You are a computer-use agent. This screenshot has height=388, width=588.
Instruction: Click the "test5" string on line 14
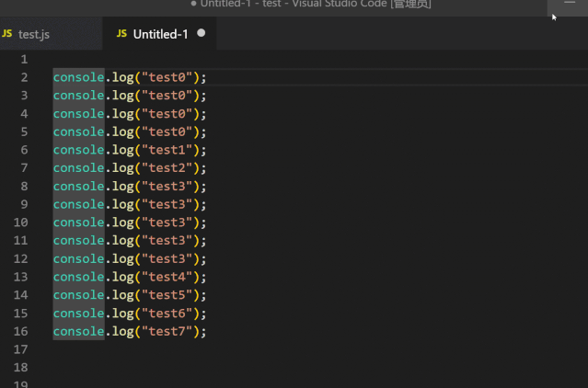point(167,295)
